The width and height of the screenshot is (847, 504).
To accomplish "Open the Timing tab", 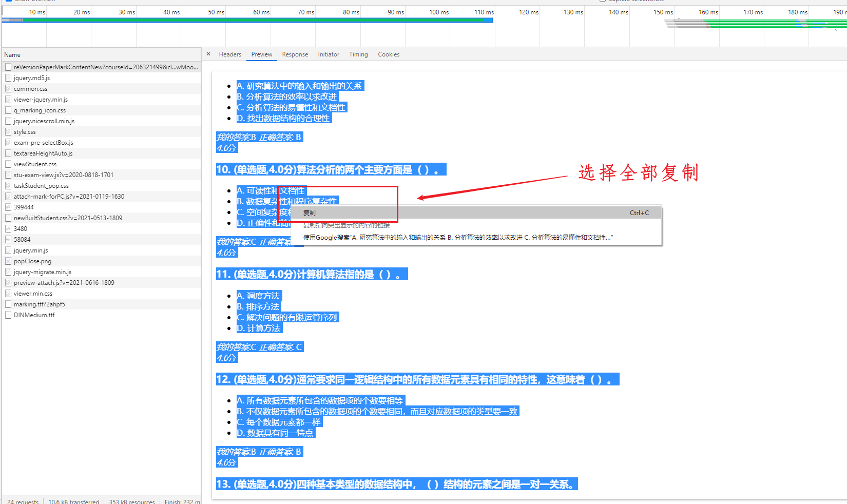I will coord(359,54).
